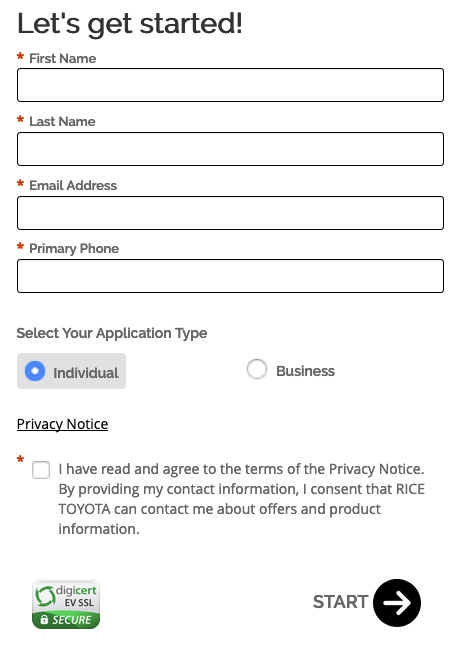Focus the Last Name input field

click(x=230, y=149)
